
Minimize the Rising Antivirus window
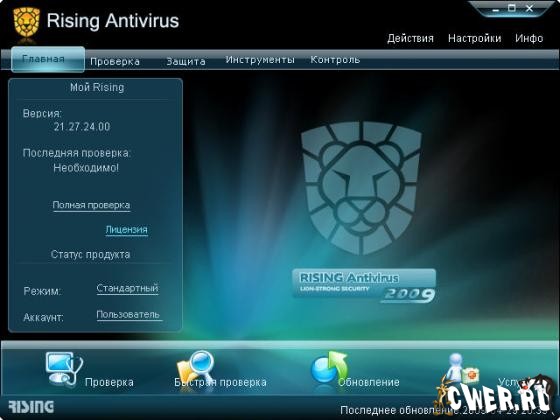495,9
